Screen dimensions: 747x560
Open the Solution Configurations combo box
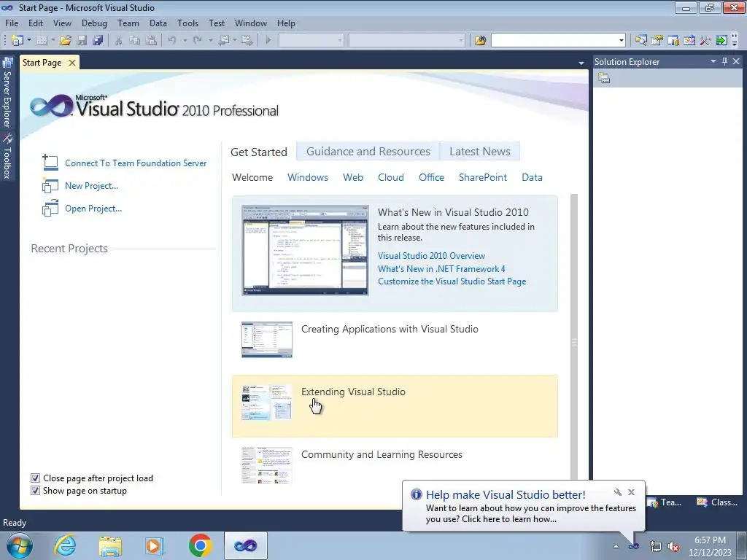coord(311,41)
